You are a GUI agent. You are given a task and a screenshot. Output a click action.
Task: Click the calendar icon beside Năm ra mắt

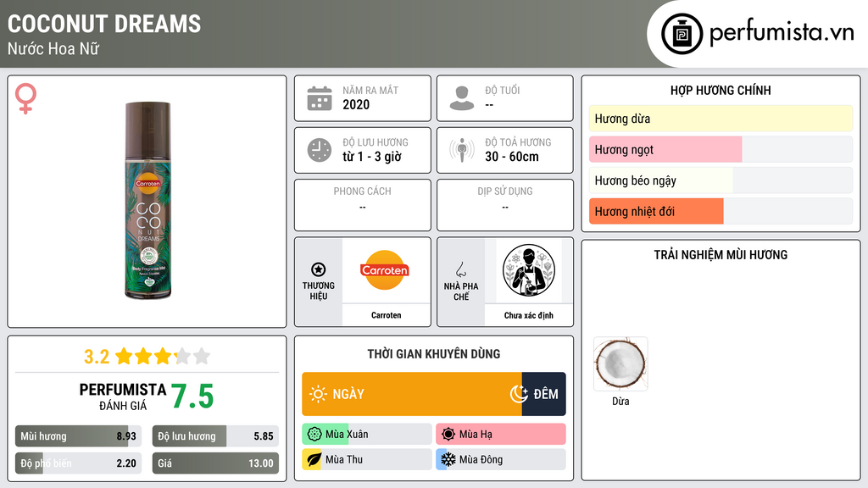tap(320, 98)
